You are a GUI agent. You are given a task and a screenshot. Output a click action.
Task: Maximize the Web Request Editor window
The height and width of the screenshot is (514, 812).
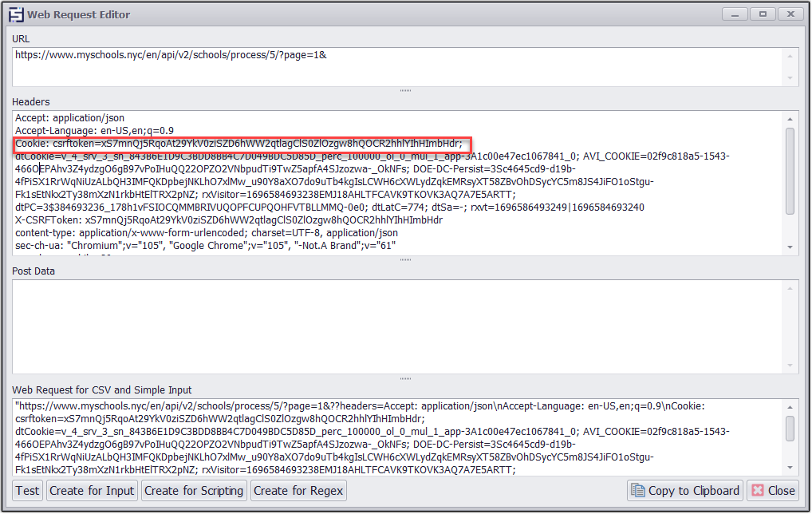[763, 14]
